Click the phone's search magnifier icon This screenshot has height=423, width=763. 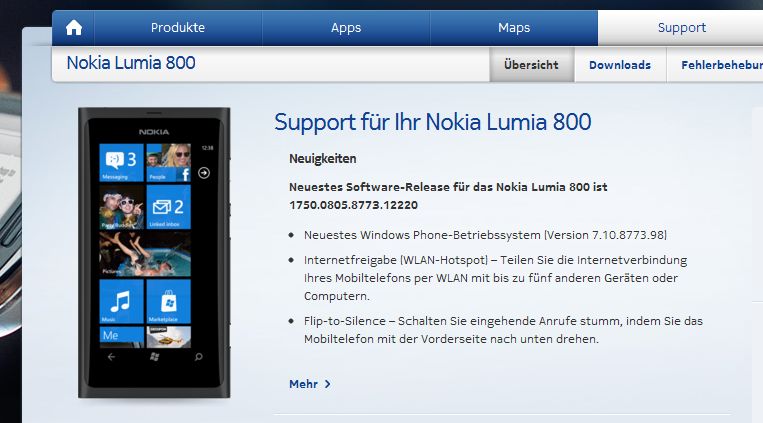click(199, 357)
